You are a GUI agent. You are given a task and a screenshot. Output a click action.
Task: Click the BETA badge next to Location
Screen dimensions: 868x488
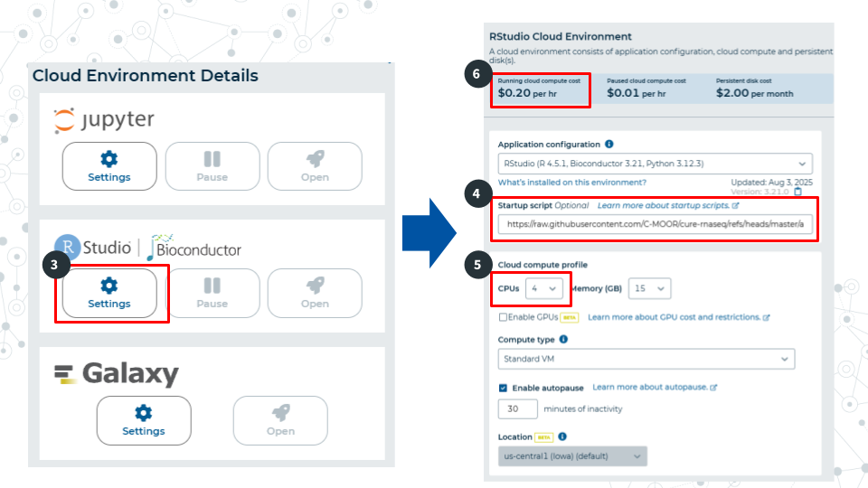click(543, 437)
